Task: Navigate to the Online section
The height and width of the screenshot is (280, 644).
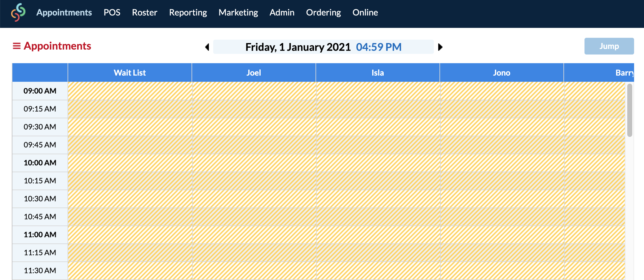Action: pos(365,12)
